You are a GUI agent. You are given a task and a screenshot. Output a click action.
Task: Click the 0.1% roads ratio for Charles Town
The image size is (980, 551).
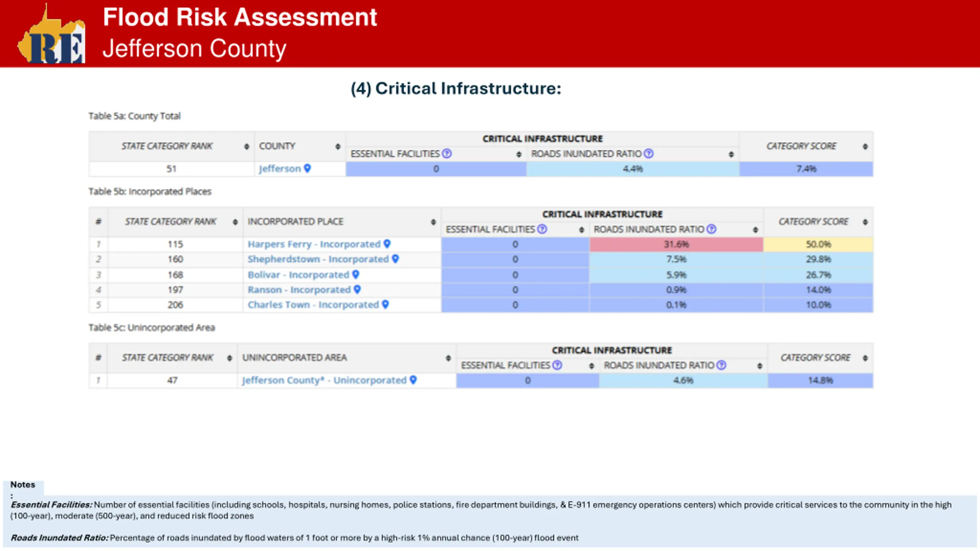point(676,305)
